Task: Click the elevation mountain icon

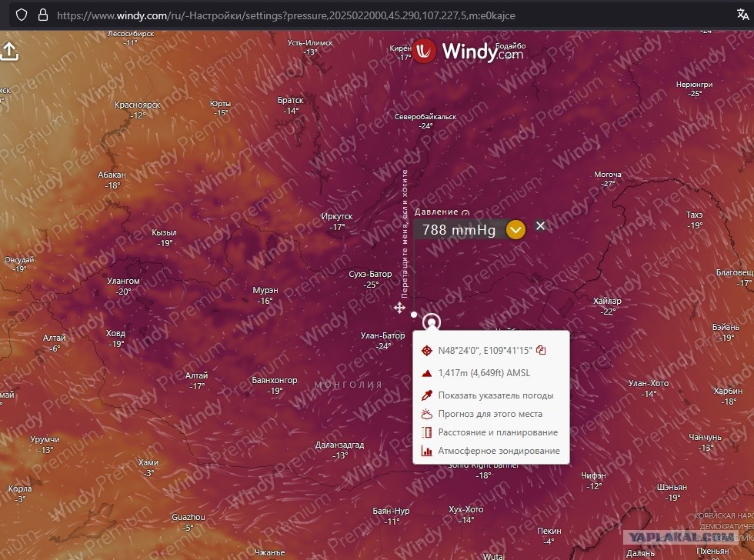Action: click(426, 373)
